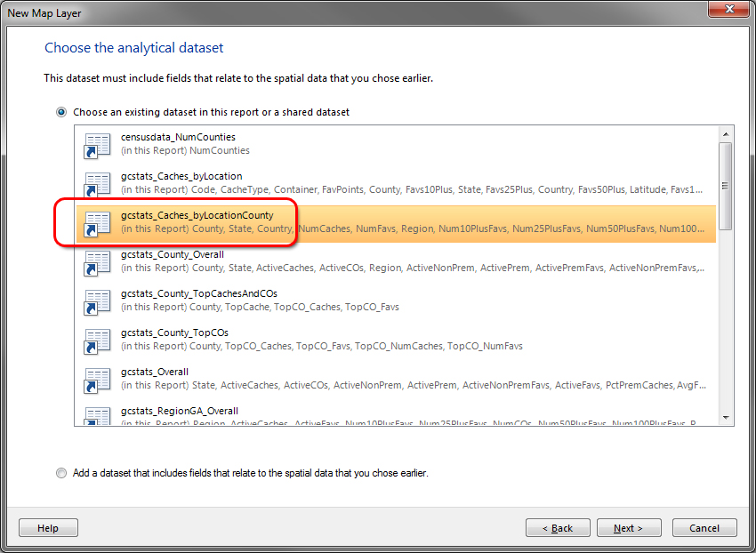This screenshot has width=756, height=553.
Task: Click the gcstats_County_Overall dataset icon
Action: [97, 262]
